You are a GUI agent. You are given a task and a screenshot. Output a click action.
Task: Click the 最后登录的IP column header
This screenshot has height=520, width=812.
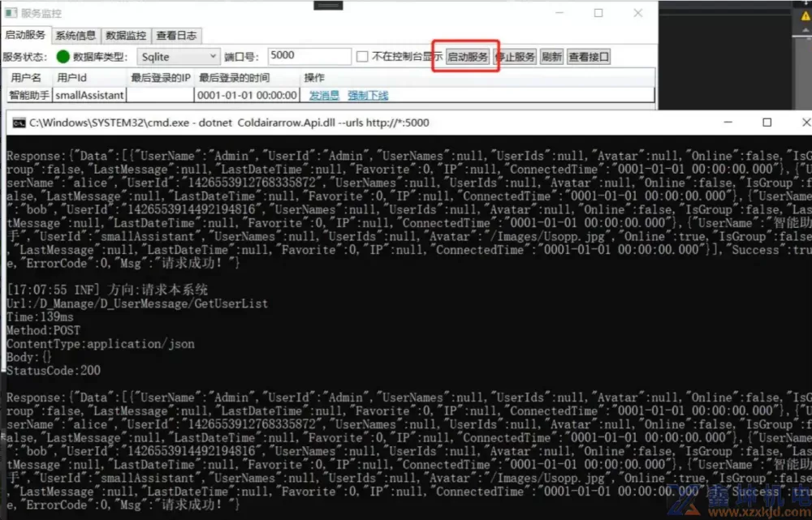[161, 78]
